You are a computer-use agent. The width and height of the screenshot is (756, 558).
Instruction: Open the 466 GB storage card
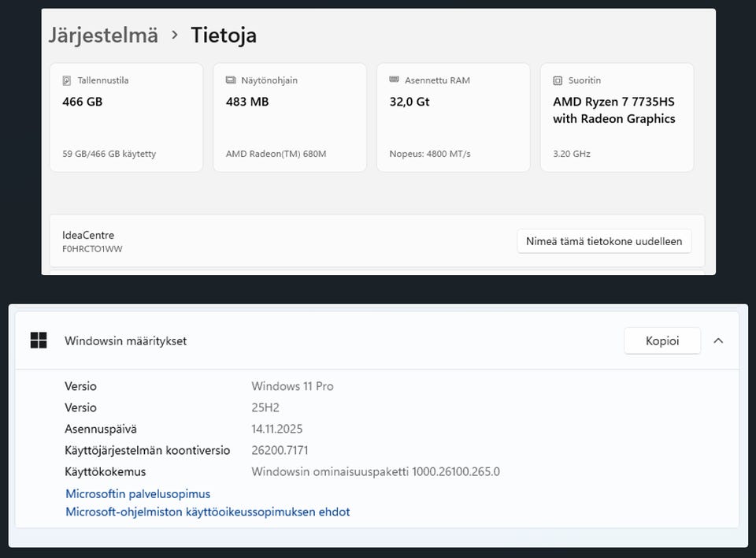126,118
